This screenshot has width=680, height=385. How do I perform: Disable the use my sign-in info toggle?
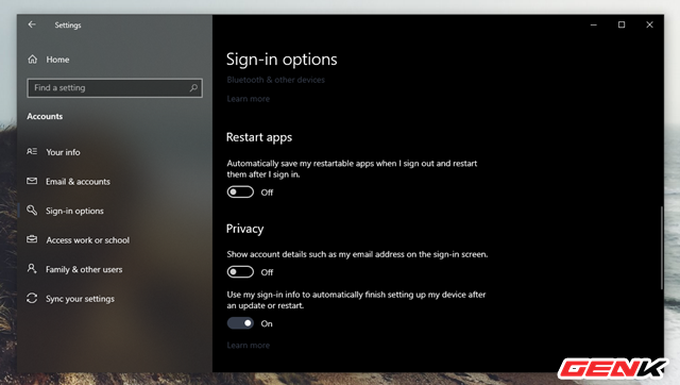tap(240, 323)
